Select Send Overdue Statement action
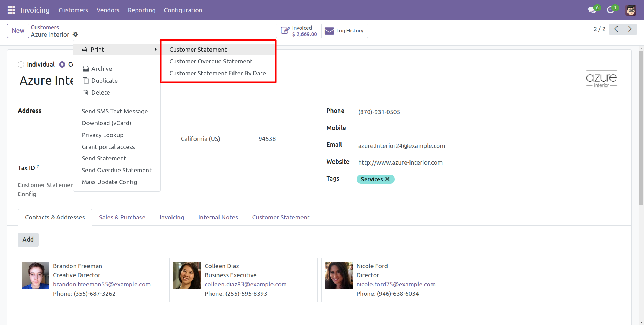 tap(117, 170)
